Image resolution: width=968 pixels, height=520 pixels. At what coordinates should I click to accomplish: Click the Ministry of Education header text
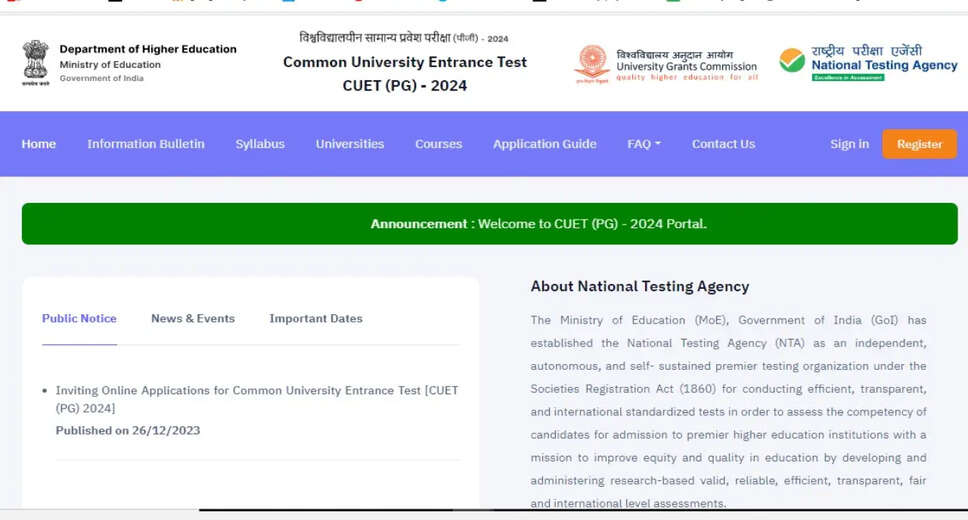pos(110,64)
